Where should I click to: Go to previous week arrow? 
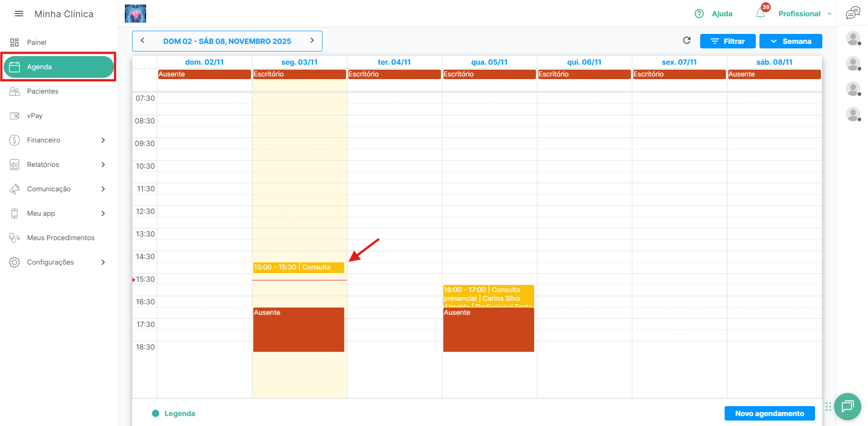(x=142, y=41)
